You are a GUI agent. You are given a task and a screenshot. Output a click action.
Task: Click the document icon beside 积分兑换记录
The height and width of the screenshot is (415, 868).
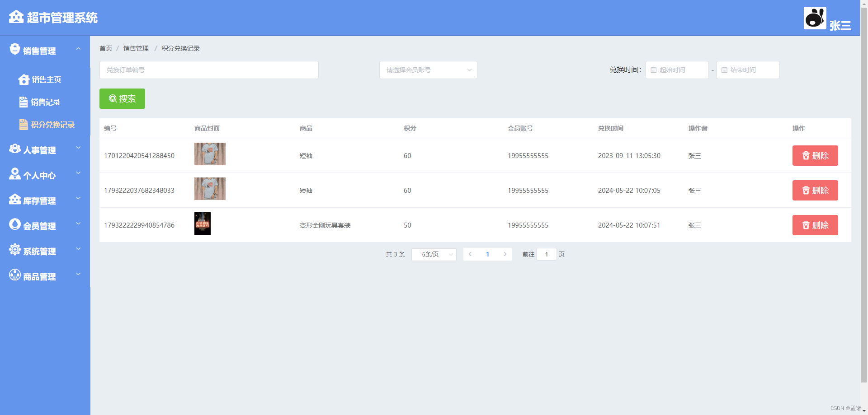(24, 125)
